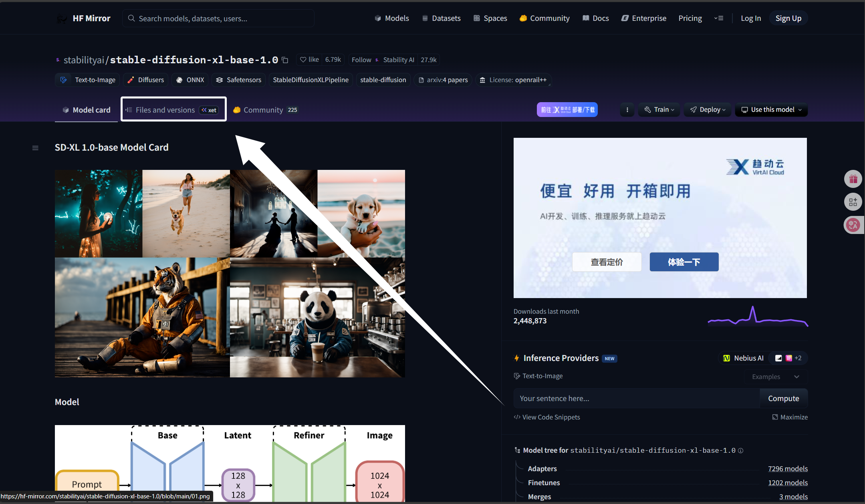Screen dimensions: 865x504
Task: Select the Safetensors tag
Action: coord(239,80)
